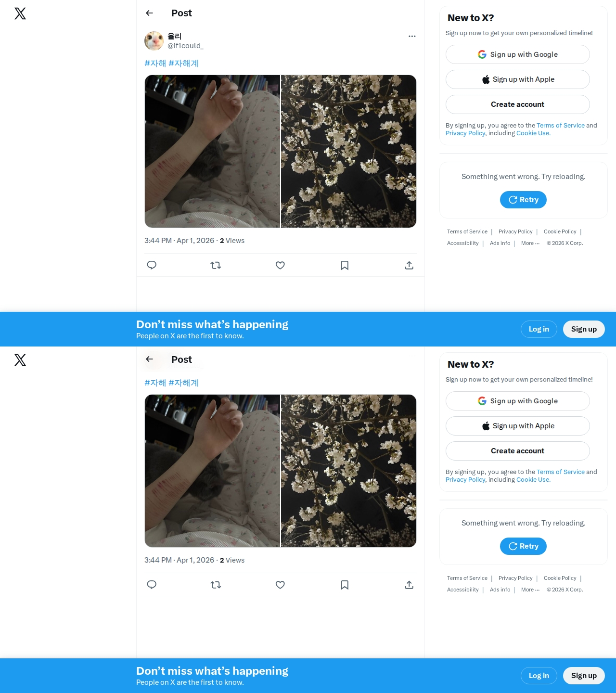Screen dimensions: 616x693
Task: Like the upper post with the heart icon
Action: click(280, 265)
